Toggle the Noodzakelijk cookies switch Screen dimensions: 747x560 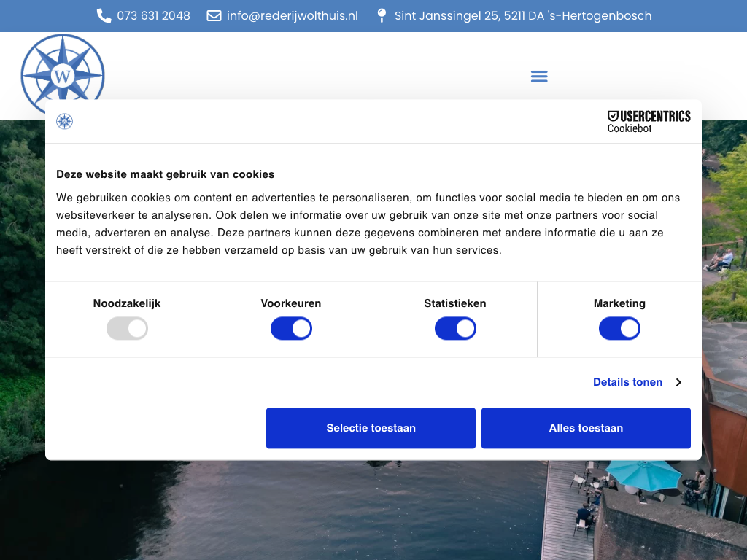(x=127, y=329)
